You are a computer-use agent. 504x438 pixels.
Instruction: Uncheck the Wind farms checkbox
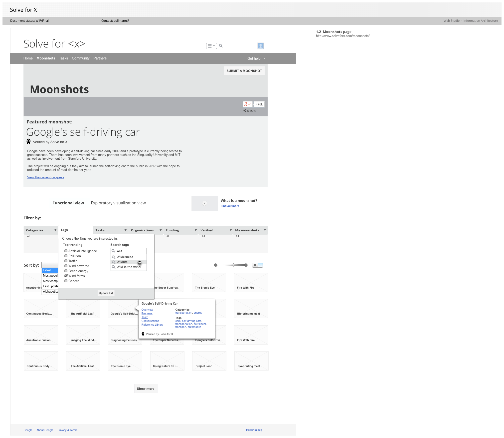(66, 276)
